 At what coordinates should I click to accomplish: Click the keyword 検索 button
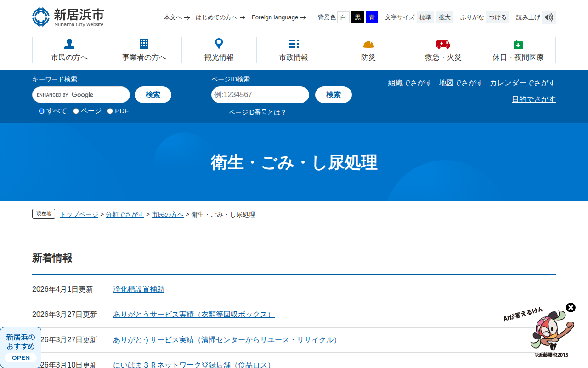(153, 95)
